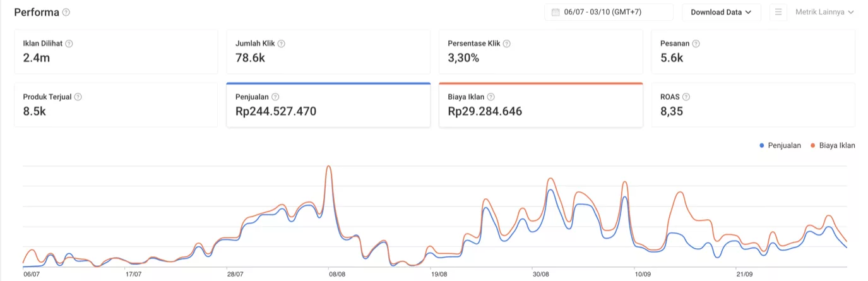Click blue Penjualan legend dot
This screenshot has height=281, width=868.
point(762,146)
